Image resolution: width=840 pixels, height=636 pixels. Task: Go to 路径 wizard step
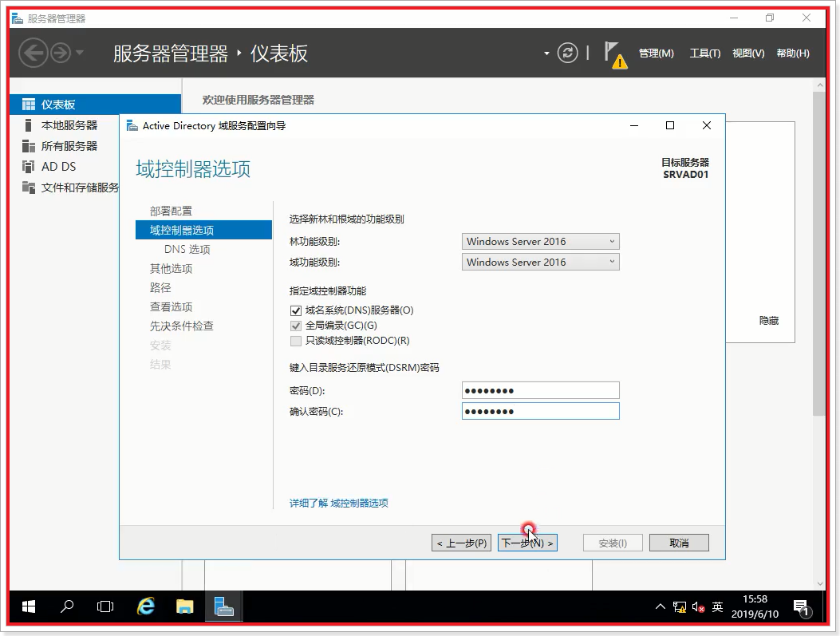(160, 288)
